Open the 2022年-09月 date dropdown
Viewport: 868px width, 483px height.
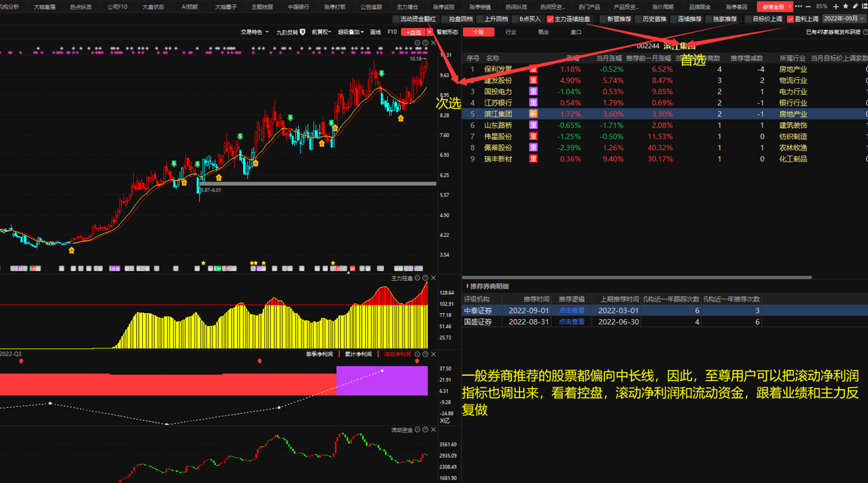843,19
